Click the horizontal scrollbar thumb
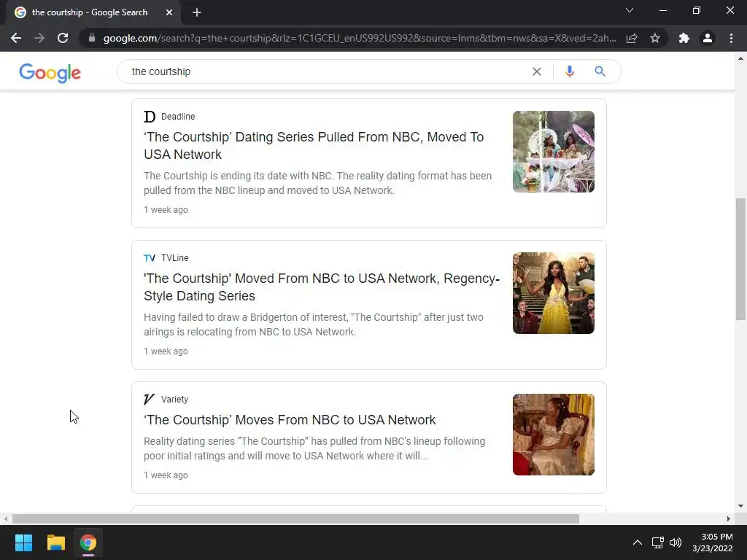Viewport: 747px width, 560px height. point(295,518)
